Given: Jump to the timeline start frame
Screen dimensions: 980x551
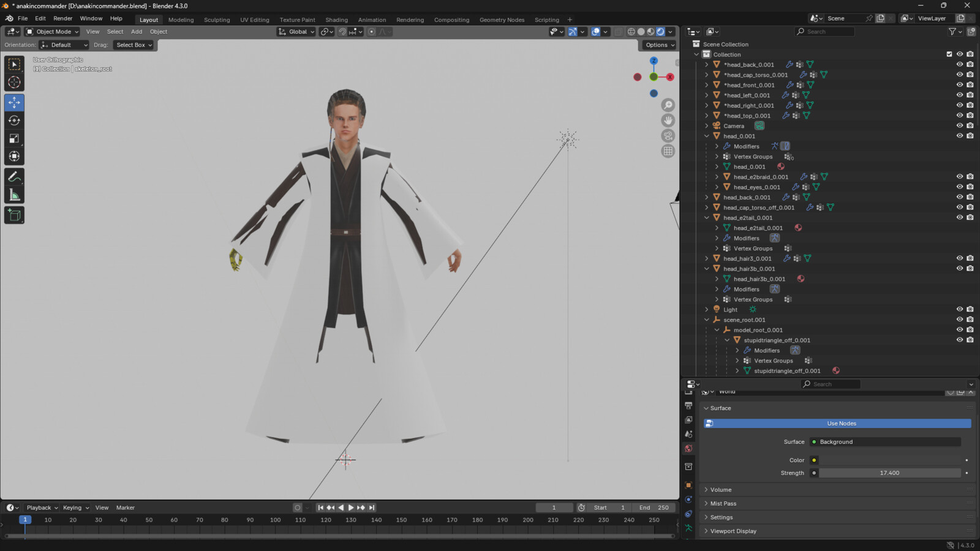Looking at the screenshot, I should (320, 508).
